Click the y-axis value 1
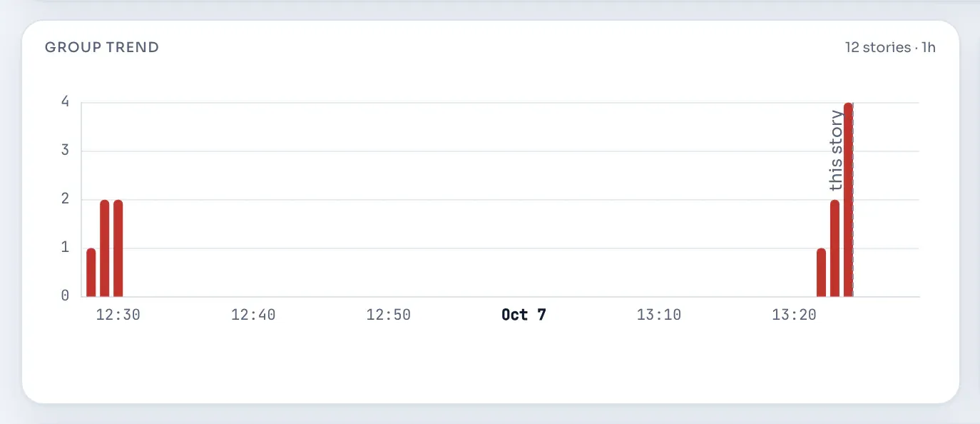Viewport: 980px width, 424px height. (x=66, y=248)
